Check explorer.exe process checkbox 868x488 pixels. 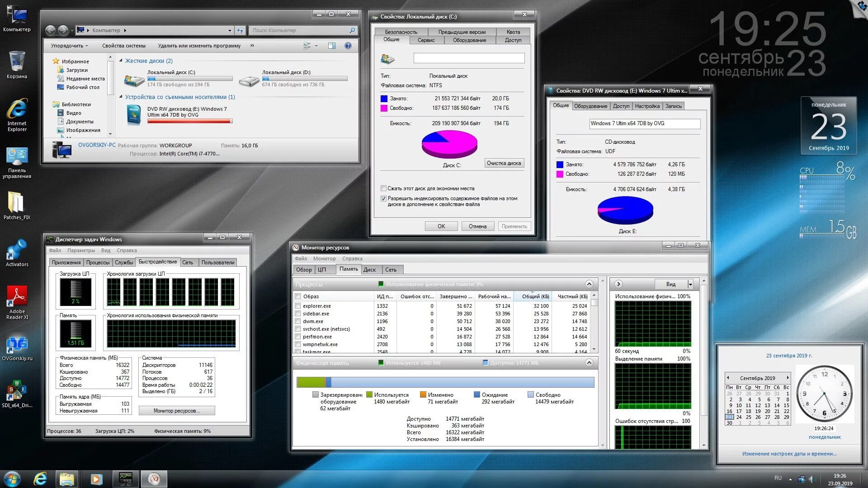pos(297,306)
